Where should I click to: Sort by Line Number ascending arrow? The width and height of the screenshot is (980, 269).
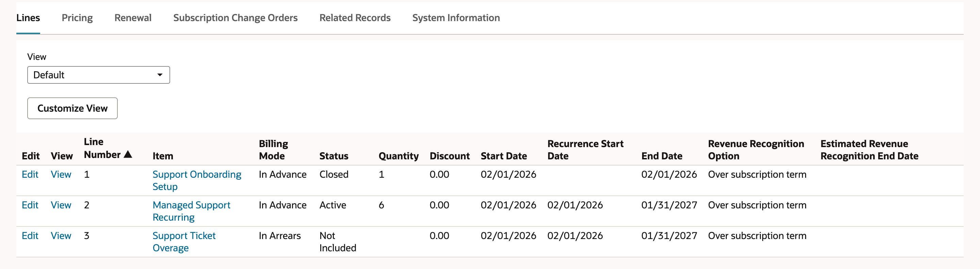[128, 155]
